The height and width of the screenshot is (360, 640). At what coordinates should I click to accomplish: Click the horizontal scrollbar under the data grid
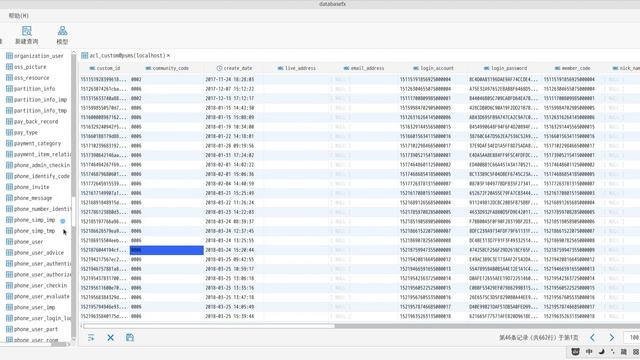click(209, 326)
